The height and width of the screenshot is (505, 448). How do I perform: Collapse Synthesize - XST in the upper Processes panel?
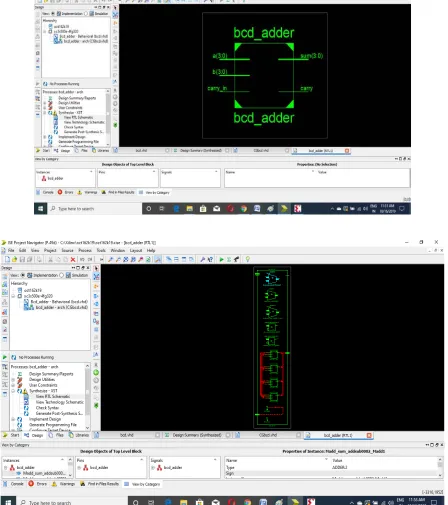click(x=45, y=113)
